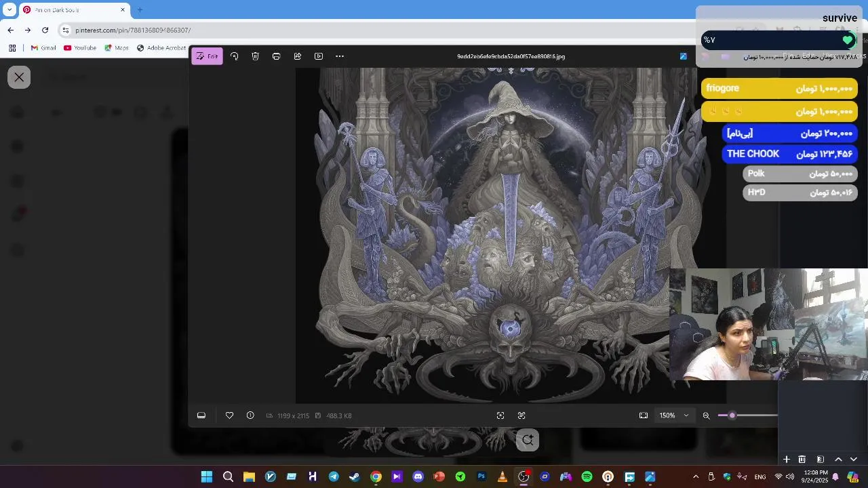Viewport: 868px width, 488px height.
Task: Click the THE CHOOK donation entry
Action: [x=790, y=155]
